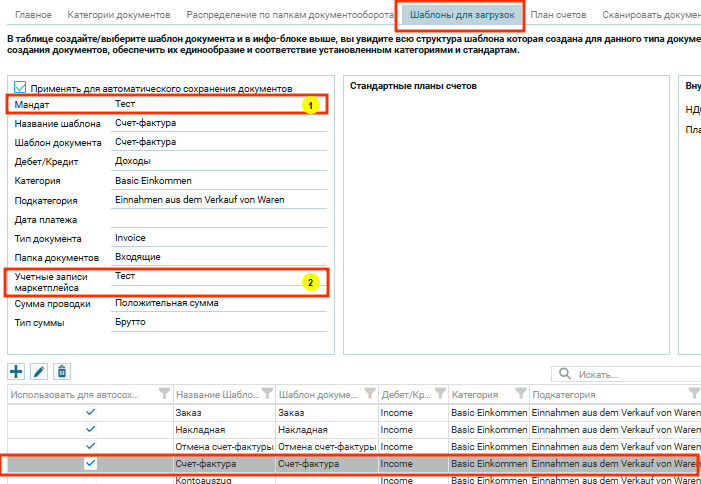Click the 'Искать...' search input field

[x=630, y=374]
